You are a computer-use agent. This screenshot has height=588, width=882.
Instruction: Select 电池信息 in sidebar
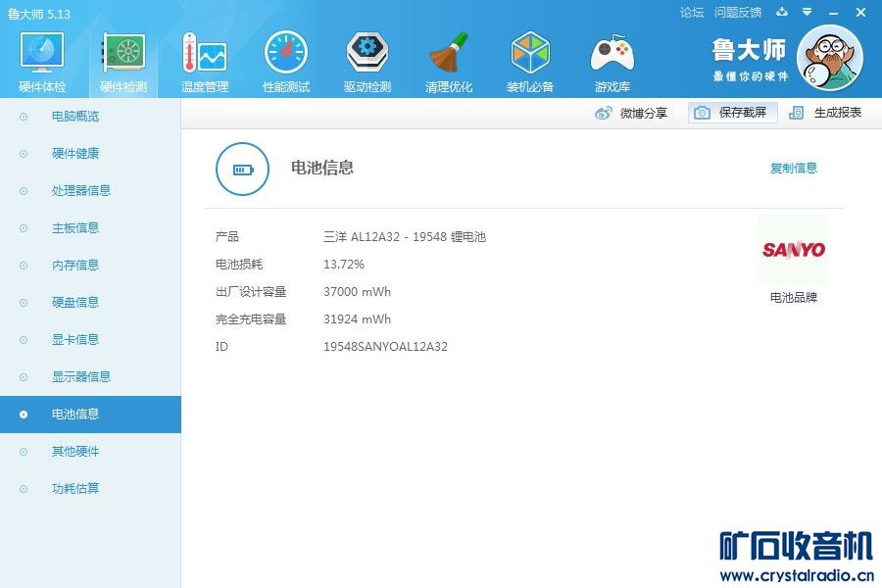click(x=90, y=415)
